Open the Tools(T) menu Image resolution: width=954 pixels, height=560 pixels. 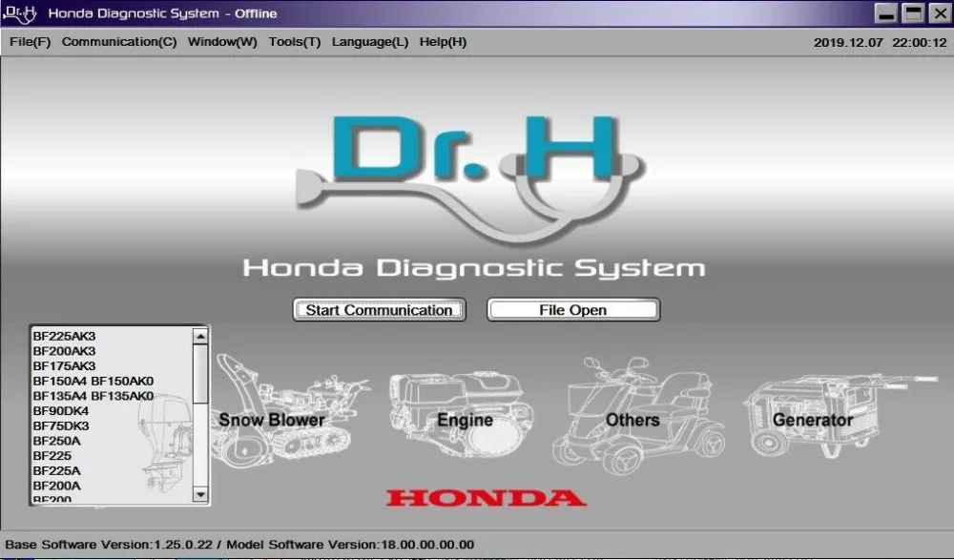(x=294, y=42)
